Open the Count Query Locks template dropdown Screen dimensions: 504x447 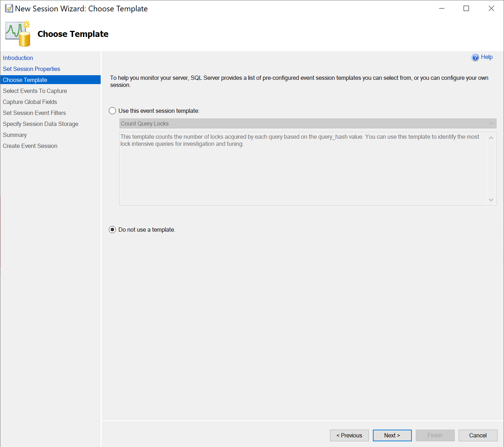pyautogui.click(x=308, y=123)
